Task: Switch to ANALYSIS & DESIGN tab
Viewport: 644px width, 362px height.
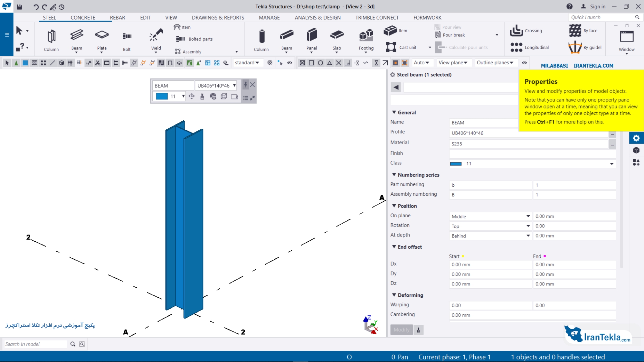Action: click(317, 18)
